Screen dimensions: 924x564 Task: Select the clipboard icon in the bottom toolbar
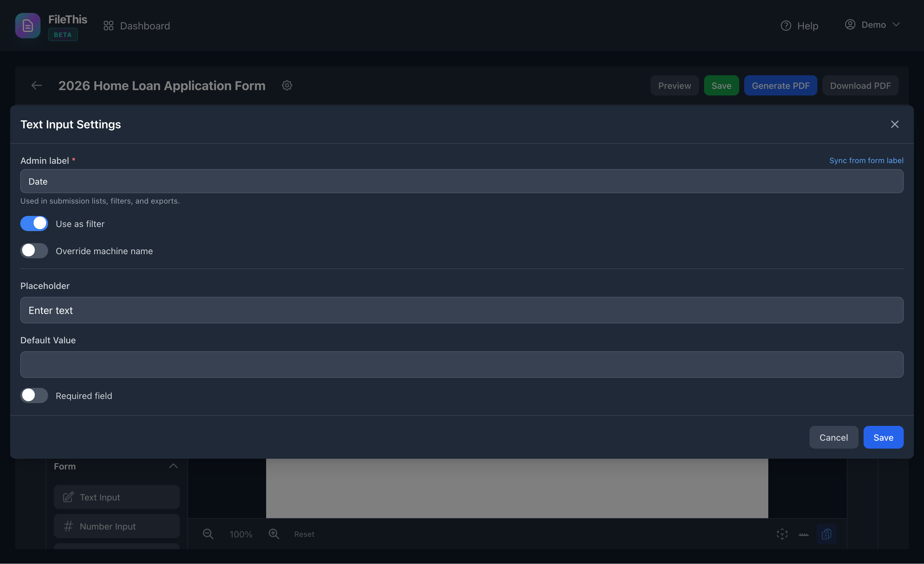(827, 534)
